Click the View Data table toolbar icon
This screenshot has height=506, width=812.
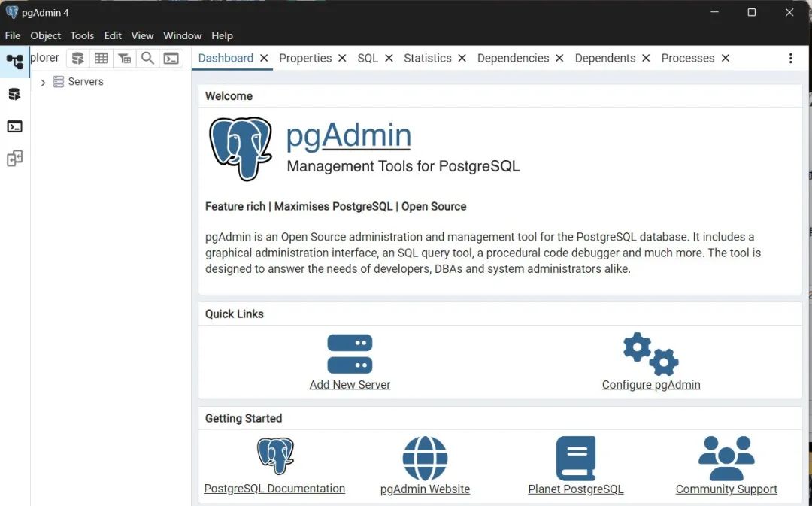pyautogui.click(x=101, y=59)
